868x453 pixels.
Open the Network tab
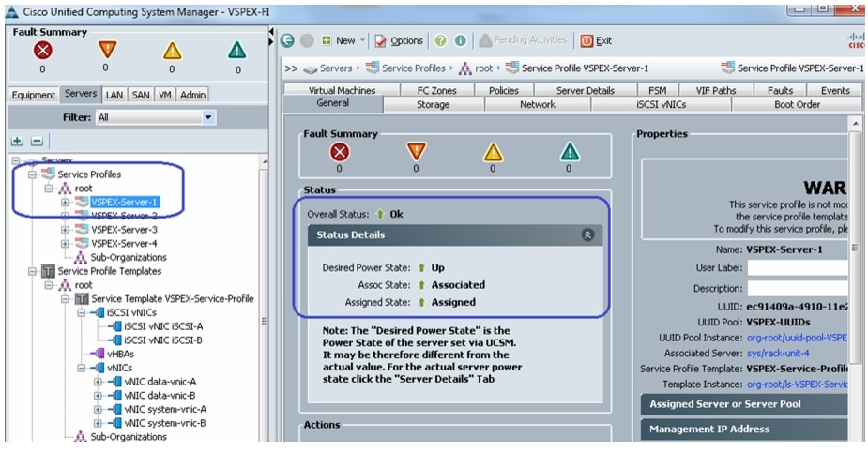click(538, 104)
